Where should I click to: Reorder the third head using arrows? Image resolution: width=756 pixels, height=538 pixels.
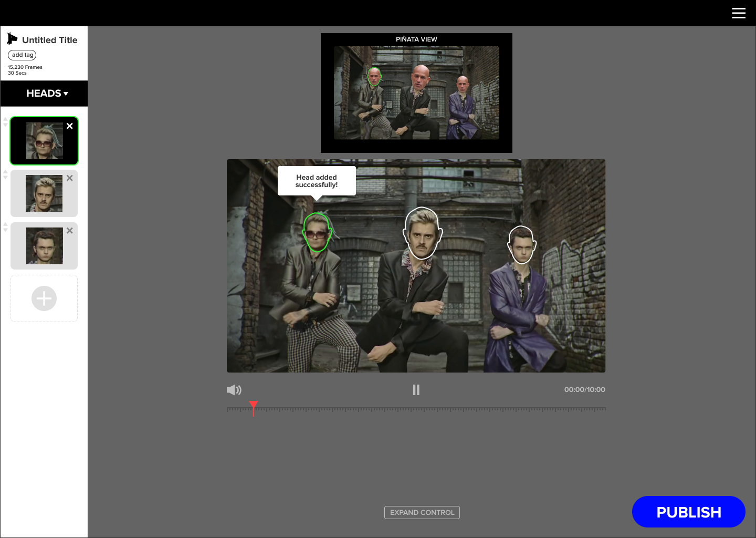(5, 227)
